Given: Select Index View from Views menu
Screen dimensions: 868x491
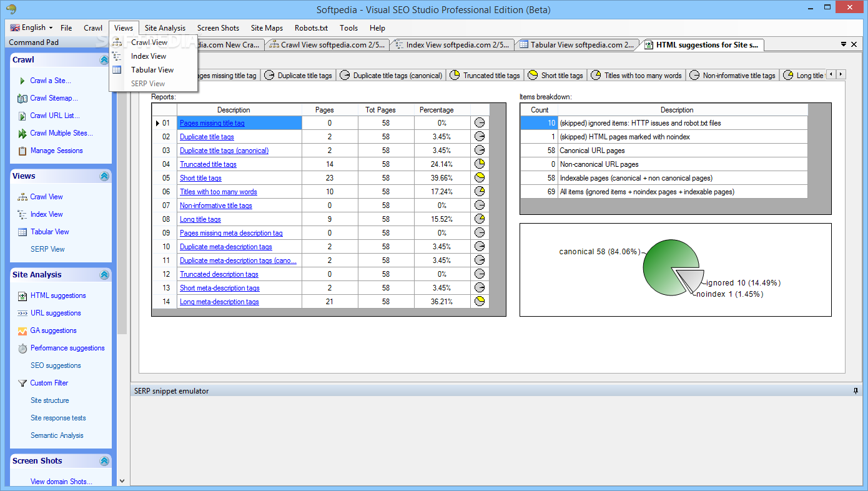Looking at the screenshot, I should coord(149,56).
